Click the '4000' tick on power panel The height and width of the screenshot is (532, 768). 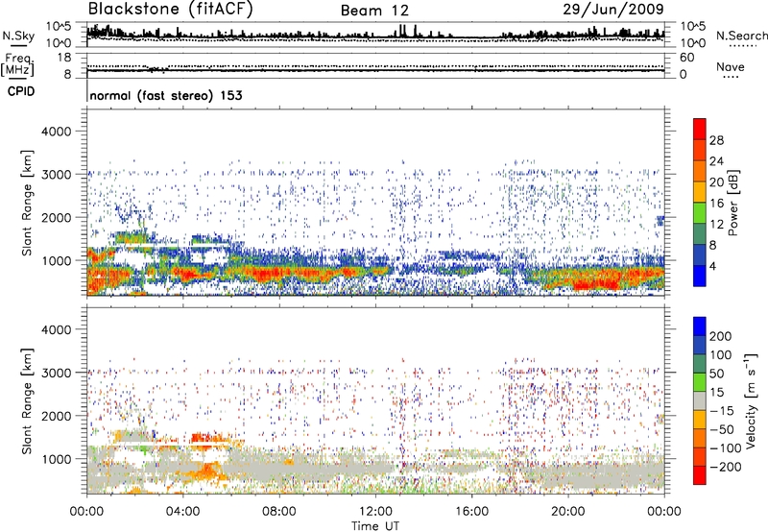tap(56, 132)
